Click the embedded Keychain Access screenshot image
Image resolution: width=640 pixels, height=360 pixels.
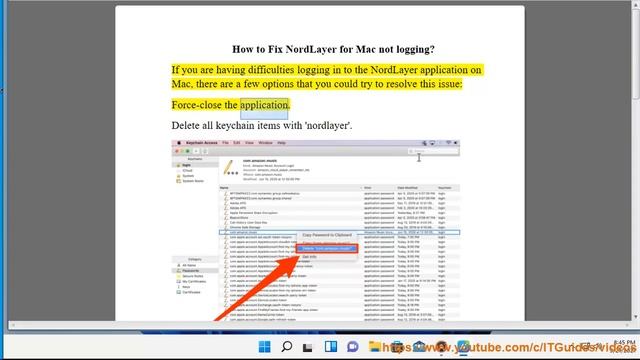pos(316,230)
